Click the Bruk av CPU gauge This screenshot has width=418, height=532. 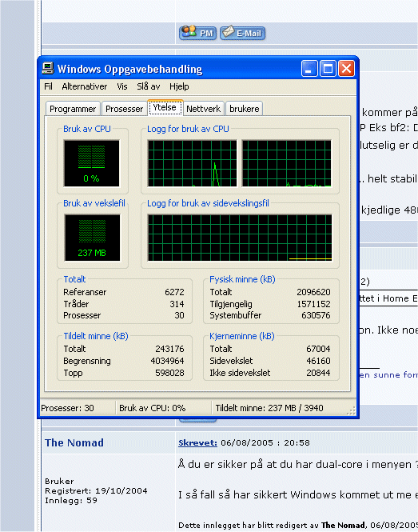click(92, 163)
